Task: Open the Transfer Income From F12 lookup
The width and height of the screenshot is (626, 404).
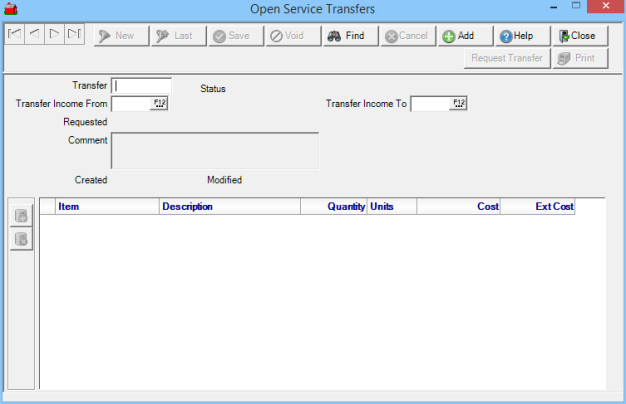Action: 160,103
